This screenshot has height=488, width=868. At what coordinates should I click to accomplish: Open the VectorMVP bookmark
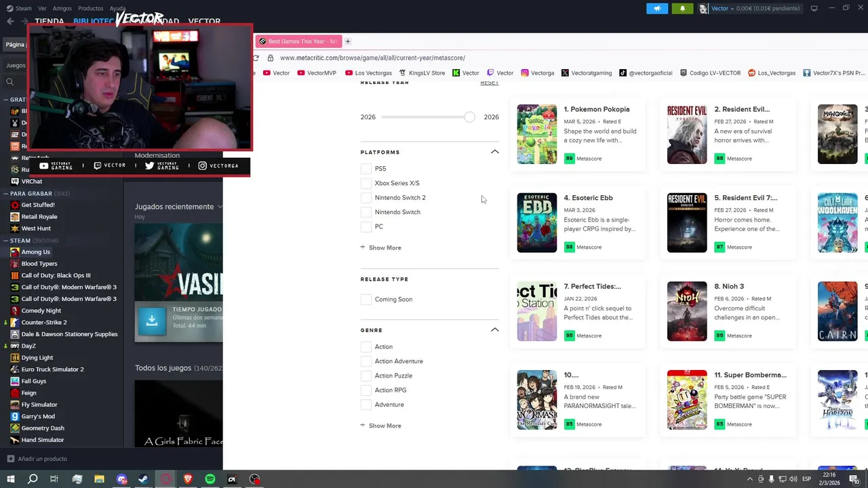317,73
